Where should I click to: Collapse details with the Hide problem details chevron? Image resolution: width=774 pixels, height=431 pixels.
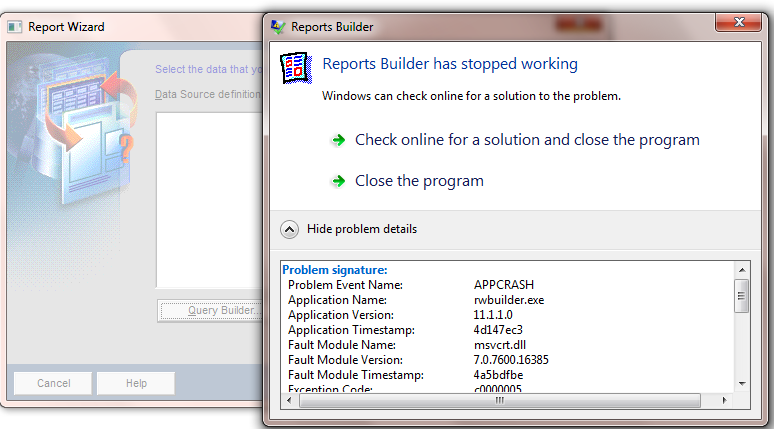click(x=290, y=229)
